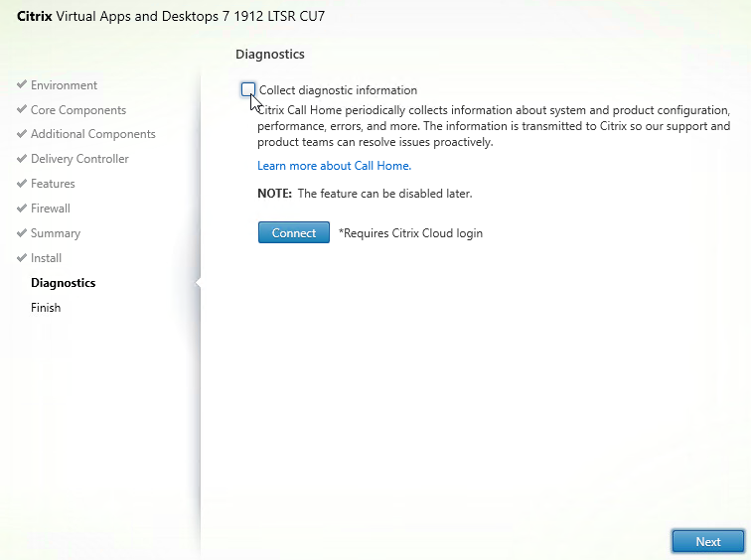Image resolution: width=751 pixels, height=560 pixels.
Task: Select the Diagnostics step in the sidebar
Action: (x=64, y=283)
